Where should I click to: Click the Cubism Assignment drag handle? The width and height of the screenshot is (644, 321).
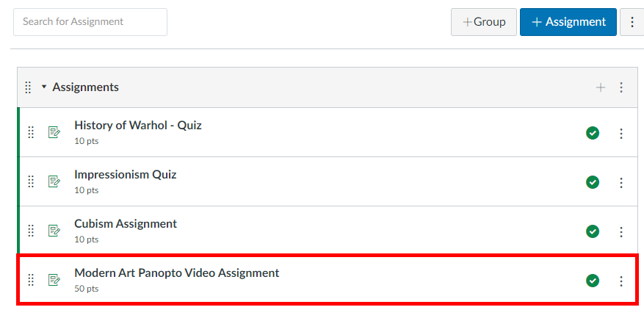31,231
